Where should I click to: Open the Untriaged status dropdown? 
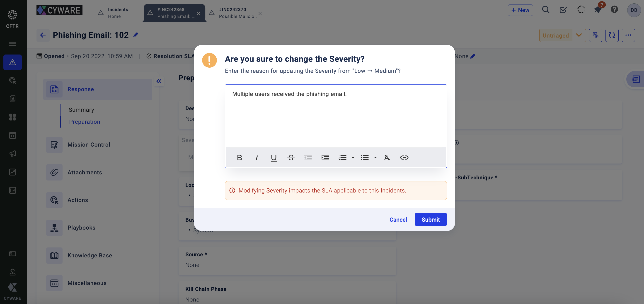pyautogui.click(x=579, y=35)
